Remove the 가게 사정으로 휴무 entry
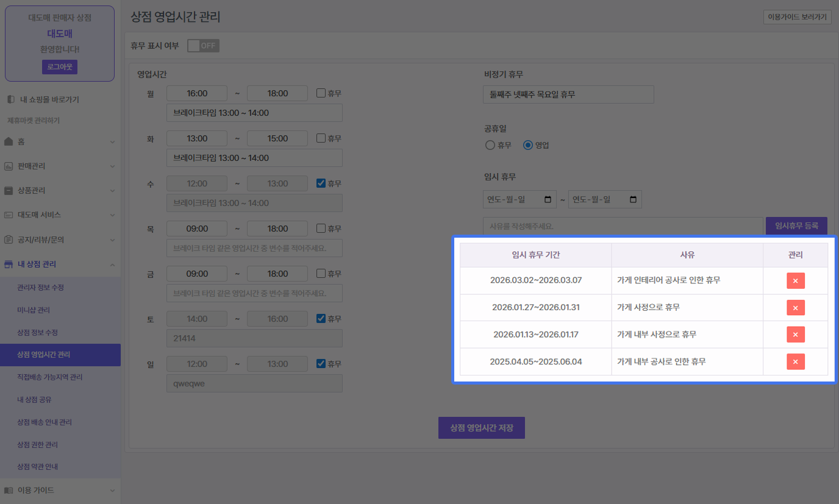The image size is (839, 504). pos(795,307)
